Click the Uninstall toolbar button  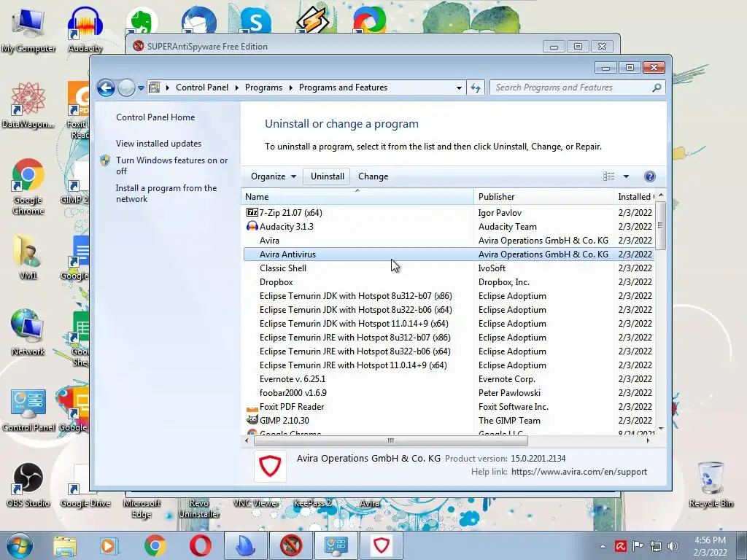328,176
